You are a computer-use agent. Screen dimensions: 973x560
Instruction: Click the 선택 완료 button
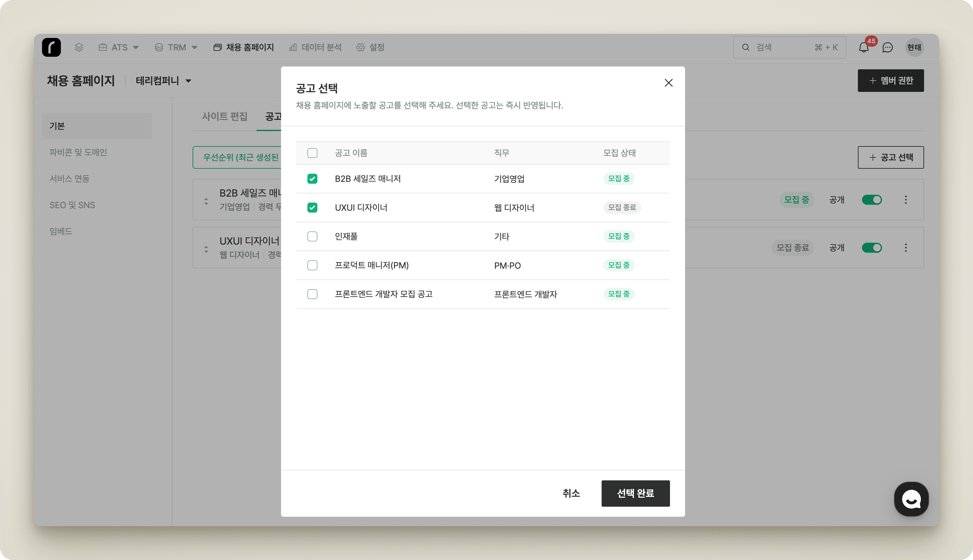click(x=635, y=493)
